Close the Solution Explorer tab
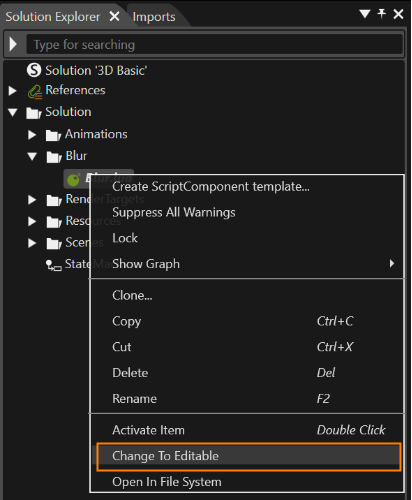 click(x=114, y=16)
